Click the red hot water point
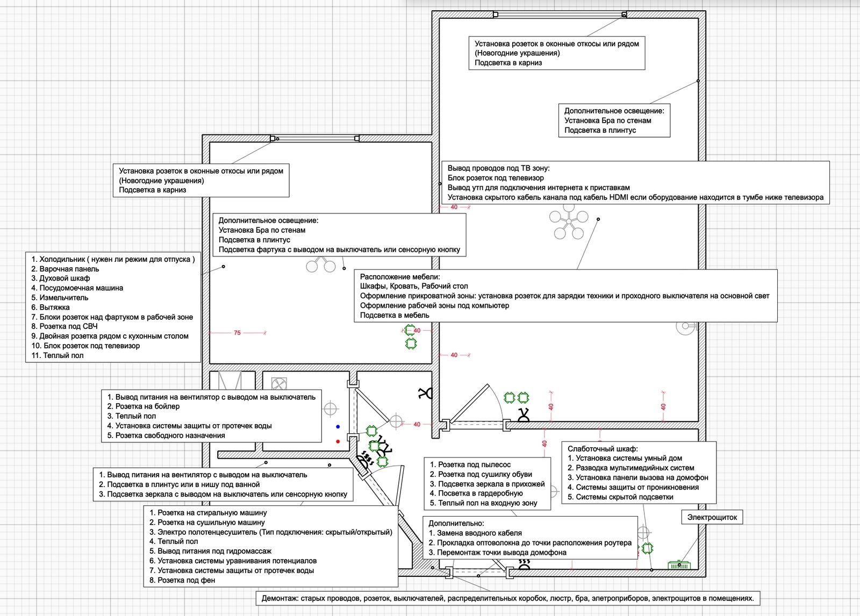 coord(338,441)
